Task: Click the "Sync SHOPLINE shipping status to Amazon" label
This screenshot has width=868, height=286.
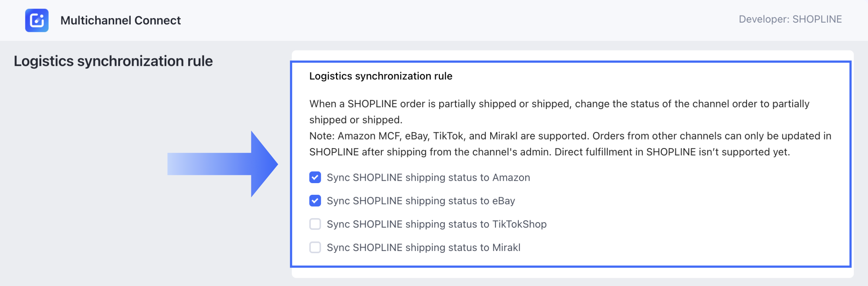Action: tap(428, 177)
